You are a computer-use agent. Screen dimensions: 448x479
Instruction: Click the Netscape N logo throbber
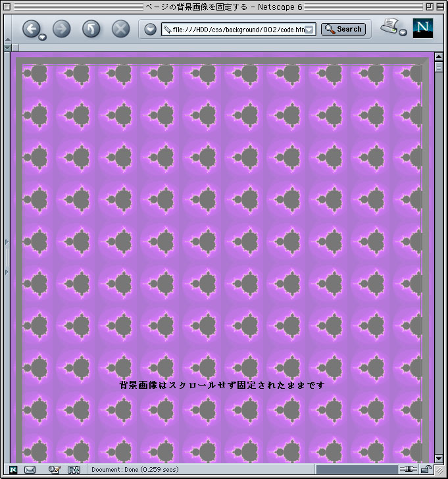tap(423, 28)
